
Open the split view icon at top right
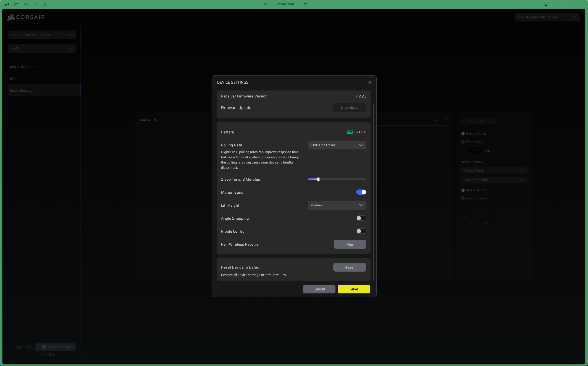[546, 4]
